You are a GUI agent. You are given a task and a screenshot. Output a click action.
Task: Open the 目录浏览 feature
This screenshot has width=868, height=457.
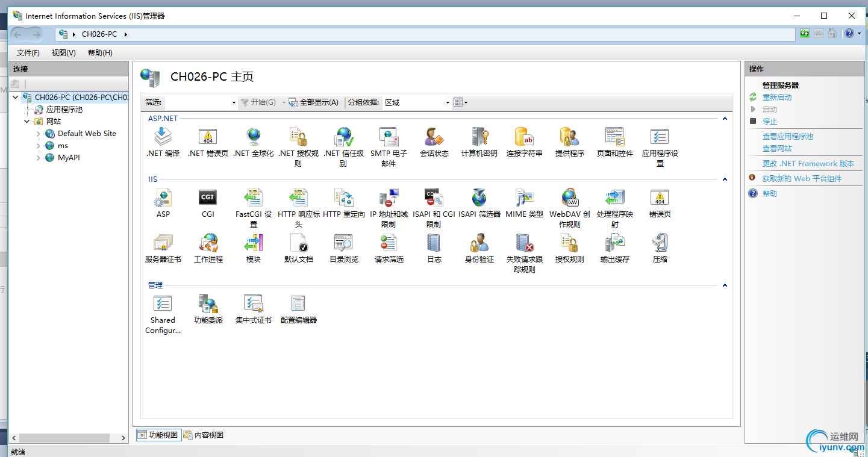click(343, 248)
